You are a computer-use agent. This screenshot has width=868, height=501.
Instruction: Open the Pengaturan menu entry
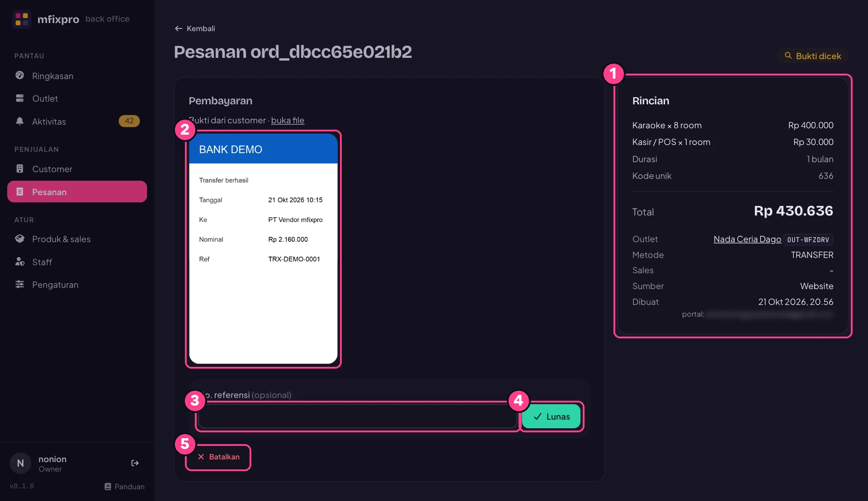click(x=77, y=284)
